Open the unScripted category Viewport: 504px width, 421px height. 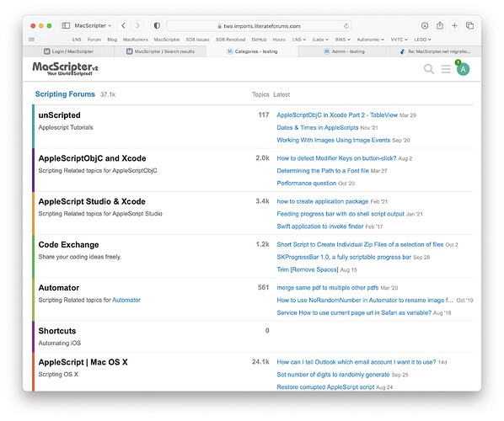pyautogui.click(x=60, y=115)
